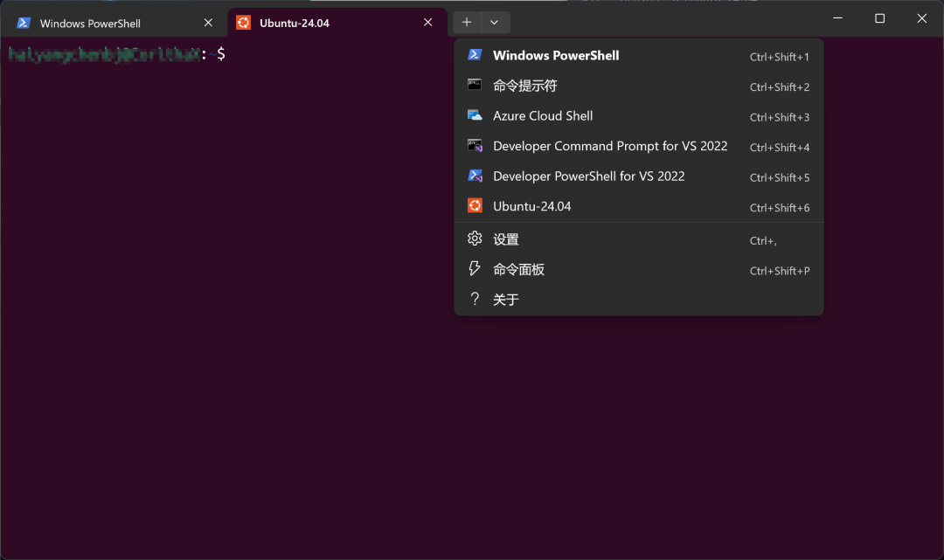944x560 pixels.
Task: Start Ubuntu-24.04 profile from dropdown
Action: (x=639, y=206)
